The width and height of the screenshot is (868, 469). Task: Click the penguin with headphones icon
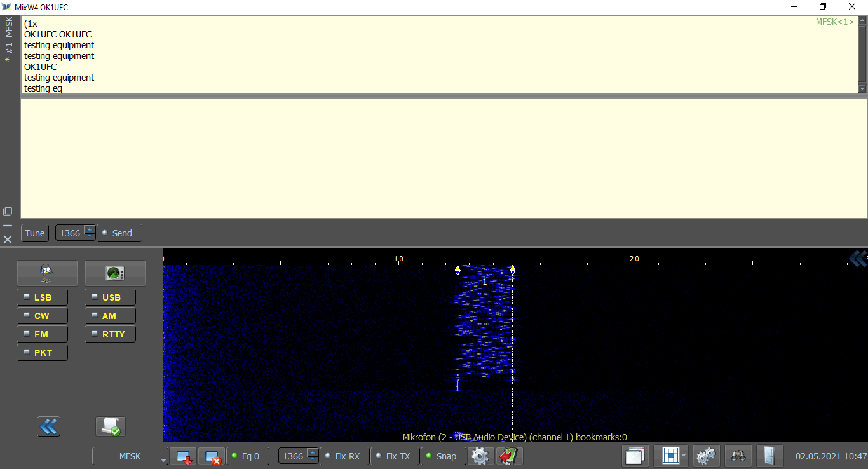point(47,273)
